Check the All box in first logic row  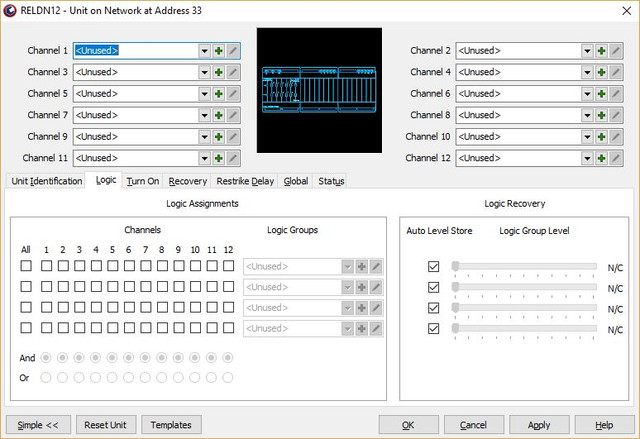point(26,266)
